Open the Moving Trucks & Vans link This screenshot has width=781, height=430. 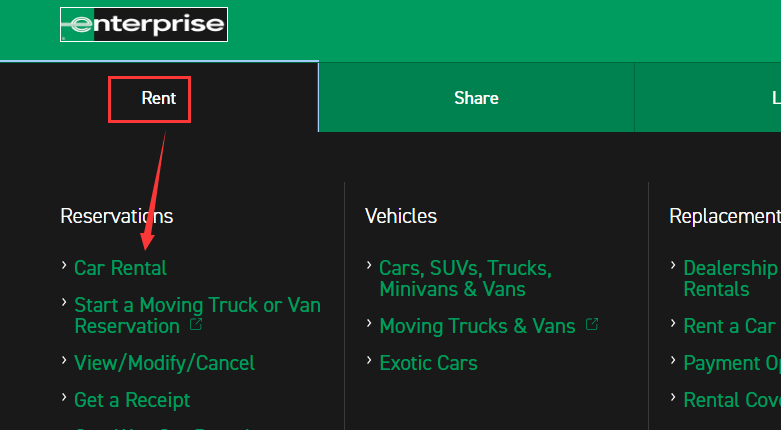477,326
